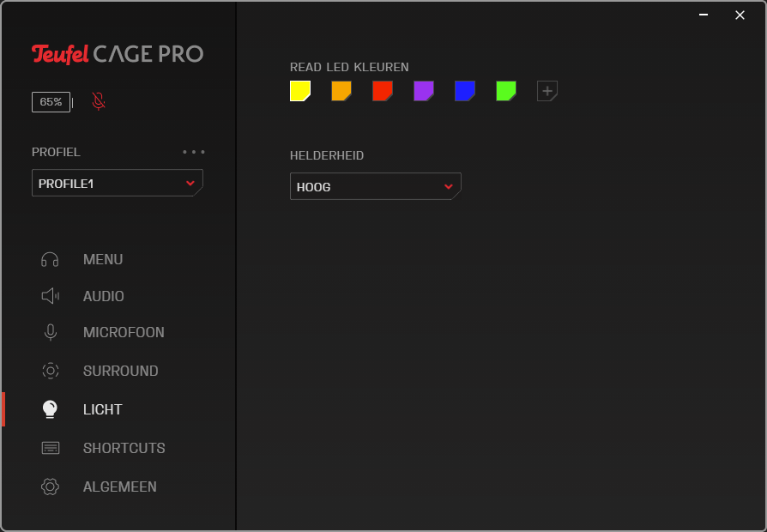Open the PROFILE1 profile dropdown
The height and width of the screenshot is (532, 767).
(118, 183)
